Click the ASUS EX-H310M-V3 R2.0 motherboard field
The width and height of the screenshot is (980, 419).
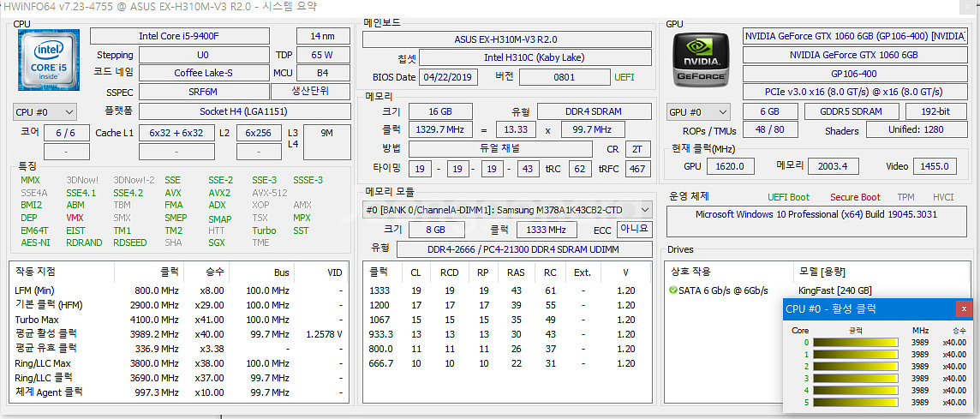tap(505, 39)
